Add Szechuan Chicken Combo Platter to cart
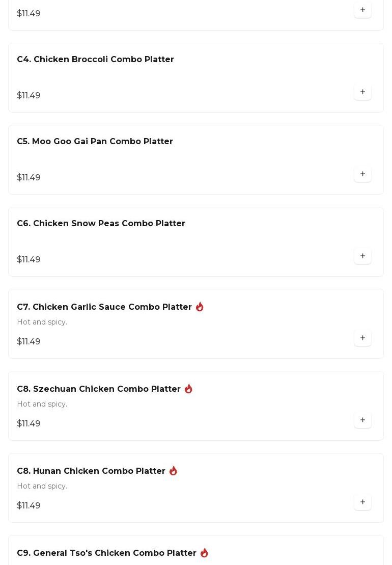 click(x=362, y=420)
